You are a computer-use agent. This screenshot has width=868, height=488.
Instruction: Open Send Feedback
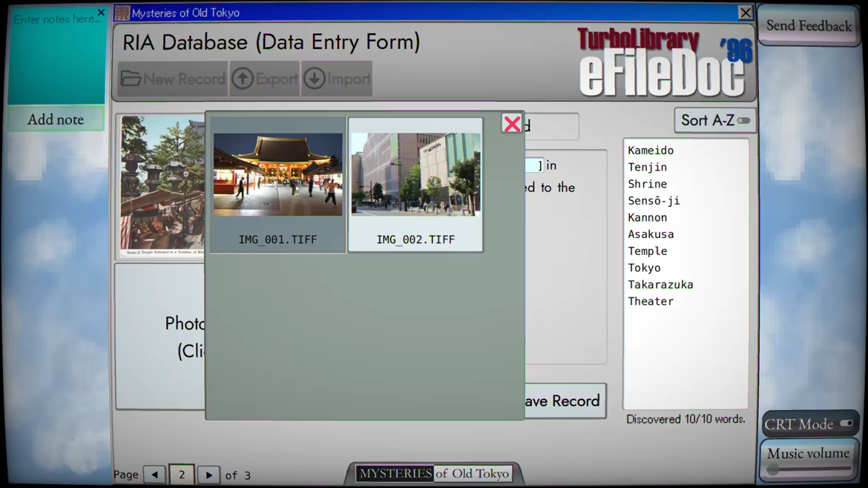tap(809, 25)
